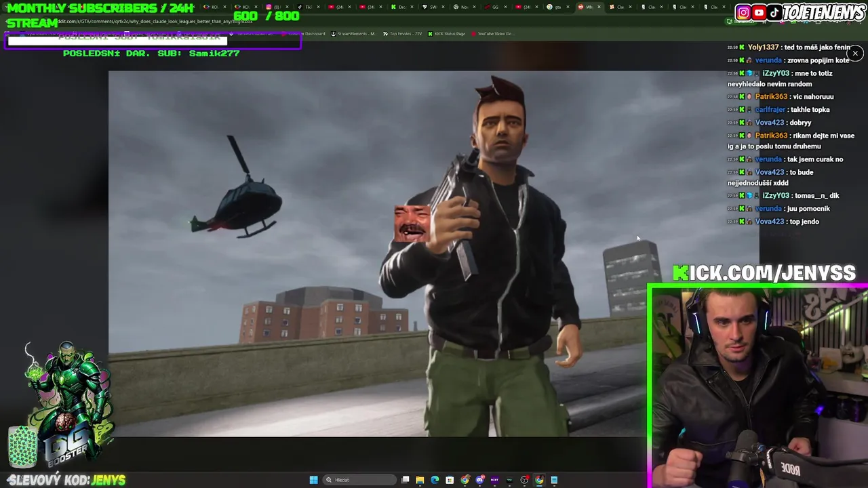The height and width of the screenshot is (488, 868).
Task: Open Microsoft Store from the taskbar
Action: click(x=450, y=480)
